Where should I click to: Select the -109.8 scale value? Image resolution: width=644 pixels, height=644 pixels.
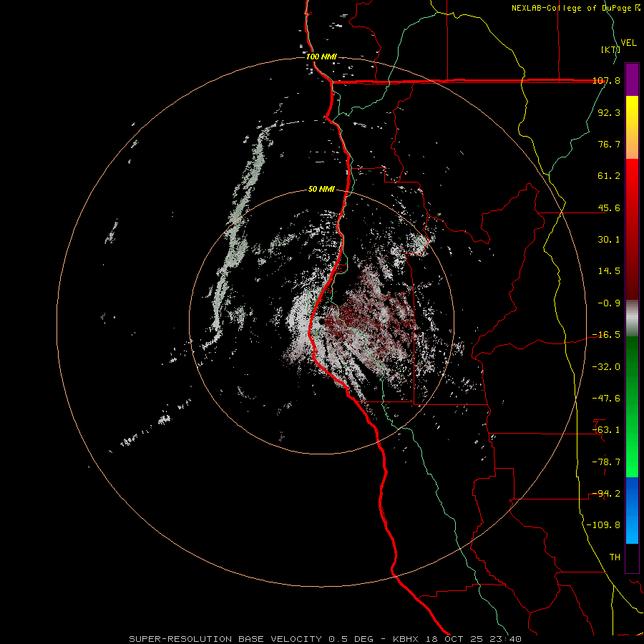tap(604, 525)
